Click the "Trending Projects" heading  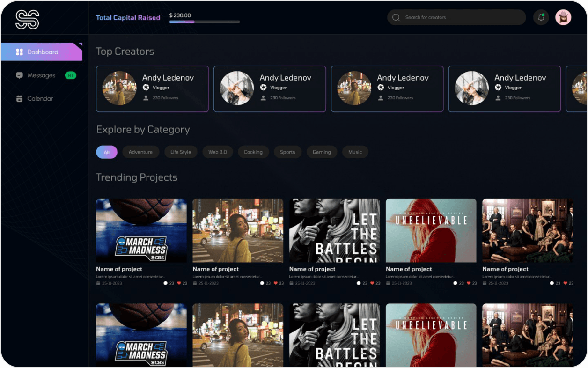137,177
